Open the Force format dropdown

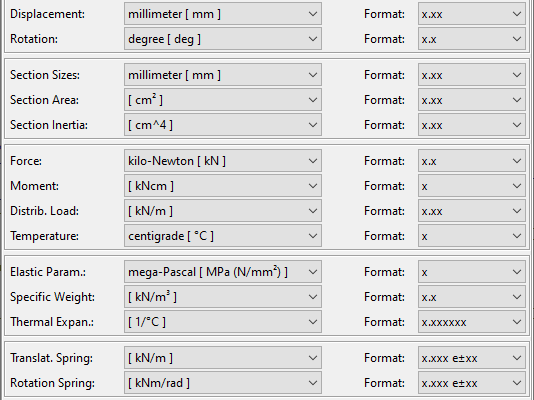[x=472, y=161]
